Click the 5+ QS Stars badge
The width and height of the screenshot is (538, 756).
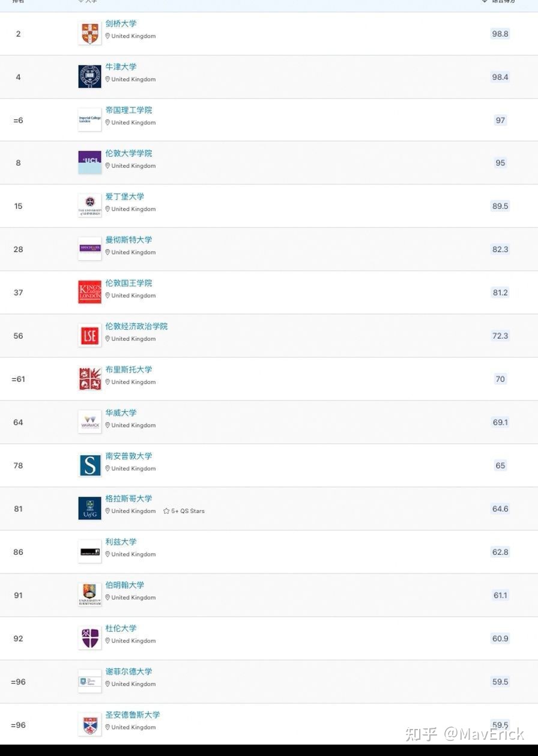tap(184, 511)
